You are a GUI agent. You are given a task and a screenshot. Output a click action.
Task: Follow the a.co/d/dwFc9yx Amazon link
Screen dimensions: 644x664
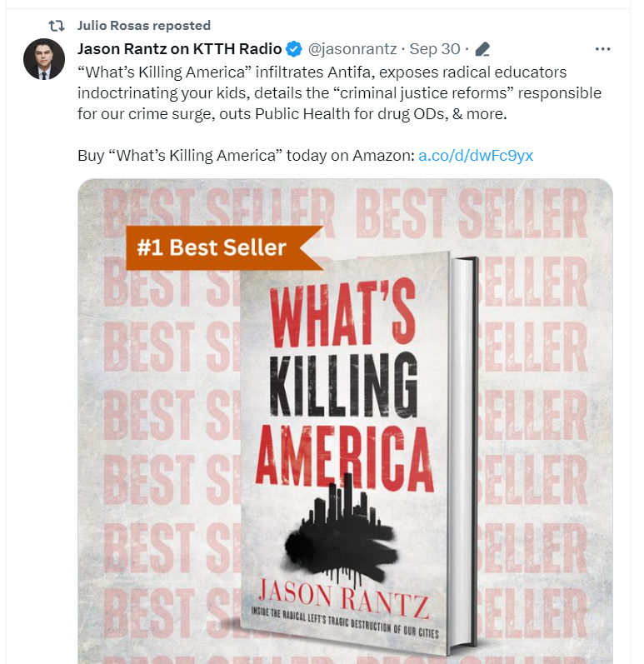pos(475,156)
